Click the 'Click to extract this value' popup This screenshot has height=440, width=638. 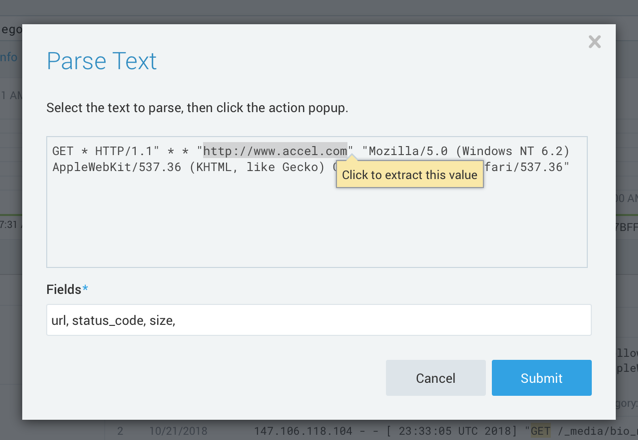pyautogui.click(x=410, y=175)
